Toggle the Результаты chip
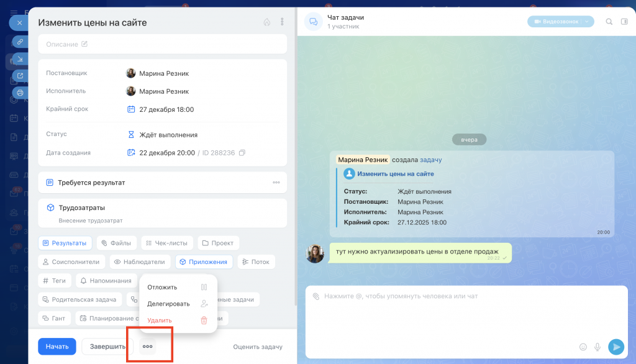Screen dimensions: 636x364 tap(65, 244)
